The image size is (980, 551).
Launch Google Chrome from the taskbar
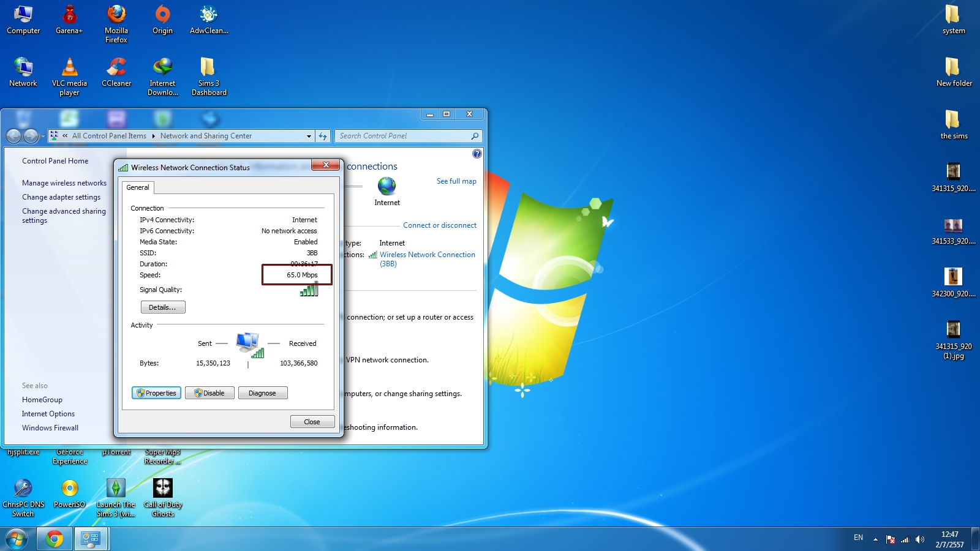54,539
